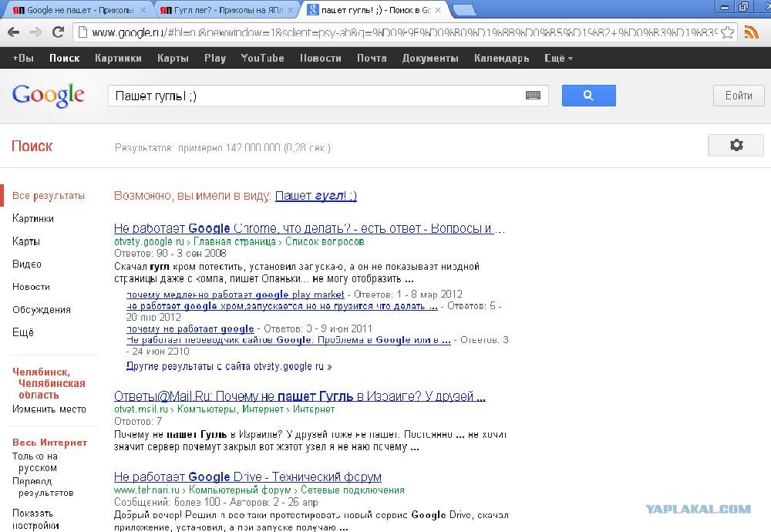Filter by 'Карты' in left sidebar

(26, 241)
